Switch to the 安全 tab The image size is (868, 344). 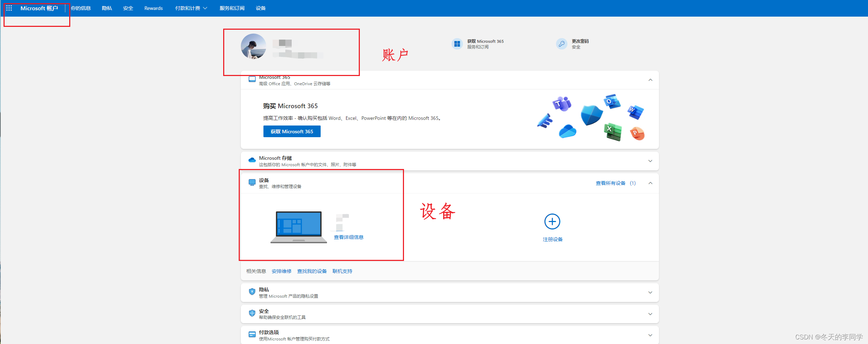tap(128, 8)
